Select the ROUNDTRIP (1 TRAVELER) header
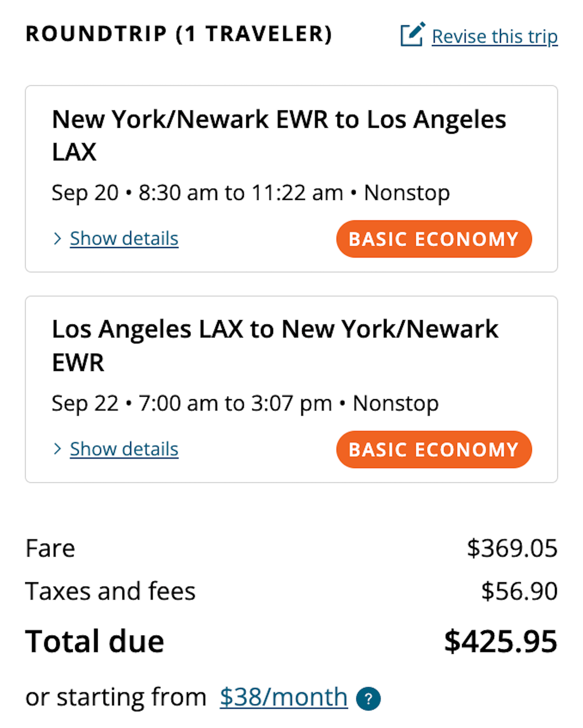The height and width of the screenshot is (728, 583). 179,34
